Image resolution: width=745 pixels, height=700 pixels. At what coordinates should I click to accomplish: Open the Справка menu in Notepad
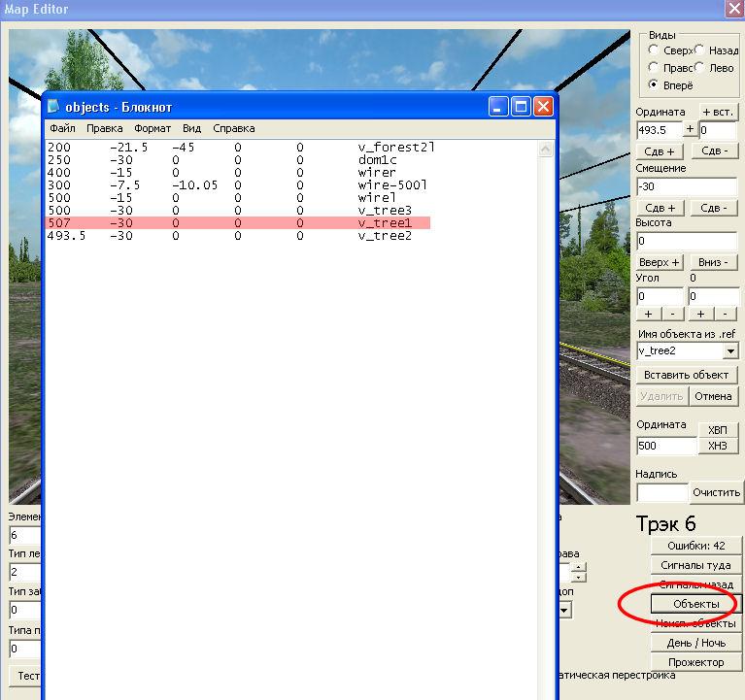pyautogui.click(x=233, y=128)
